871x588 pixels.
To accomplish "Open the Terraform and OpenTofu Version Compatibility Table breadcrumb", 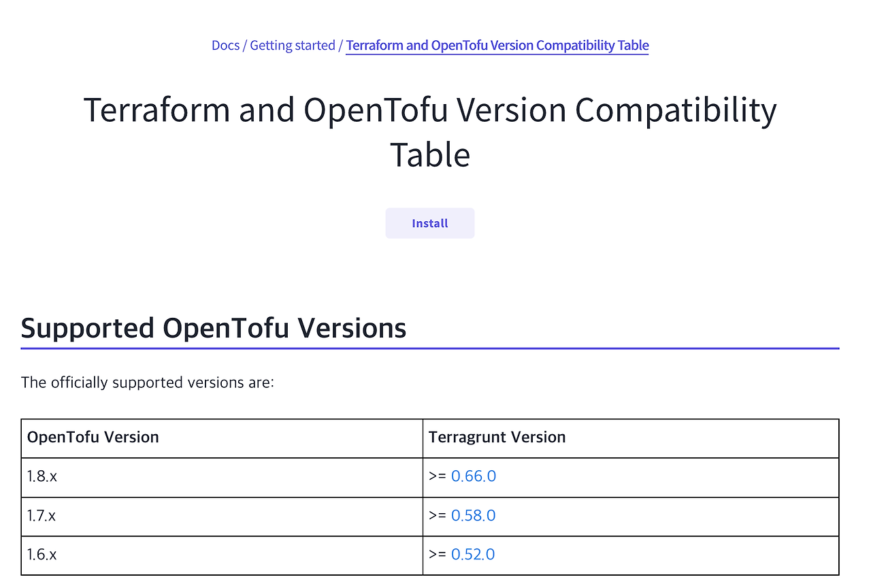I will 497,46.
